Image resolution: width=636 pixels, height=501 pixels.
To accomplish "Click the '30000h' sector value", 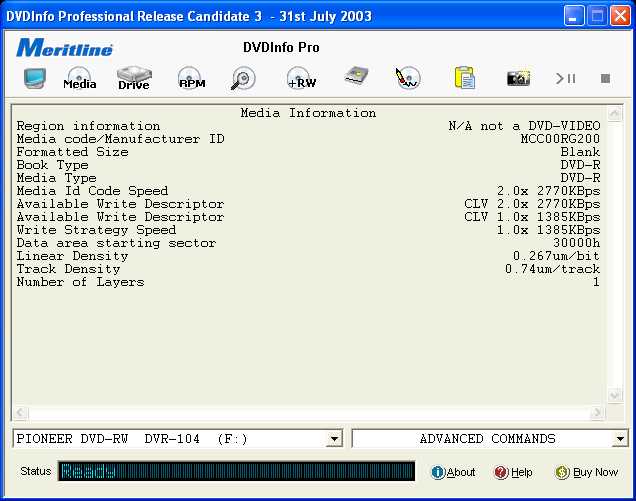I will [x=576, y=243].
